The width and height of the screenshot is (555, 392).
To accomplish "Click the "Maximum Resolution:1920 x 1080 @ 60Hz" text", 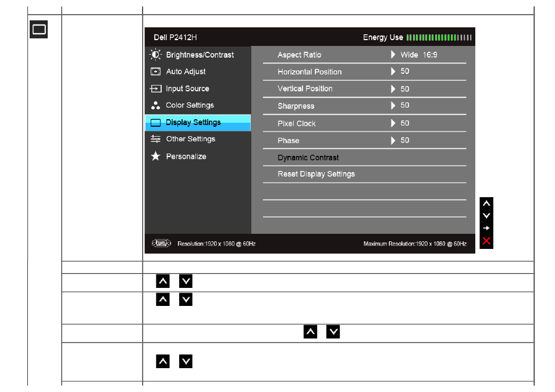I will 415,244.
